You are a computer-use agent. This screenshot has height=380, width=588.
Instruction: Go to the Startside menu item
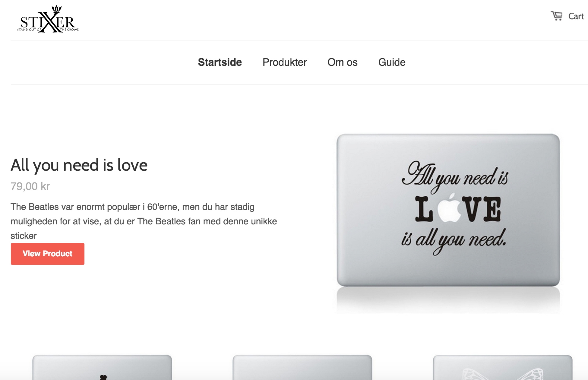(x=220, y=62)
